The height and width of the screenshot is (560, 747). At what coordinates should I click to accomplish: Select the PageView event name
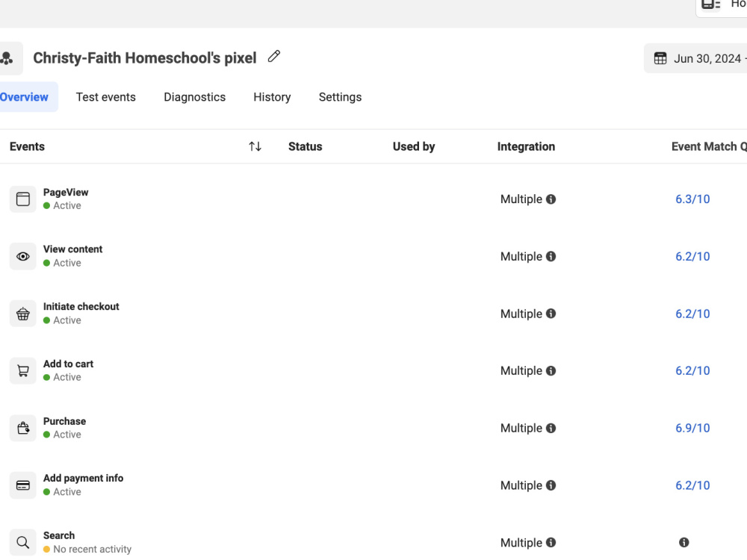coord(66,193)
